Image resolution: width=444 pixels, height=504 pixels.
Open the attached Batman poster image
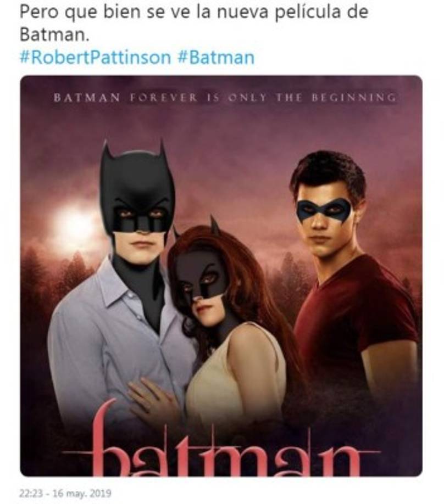point(221,276)
